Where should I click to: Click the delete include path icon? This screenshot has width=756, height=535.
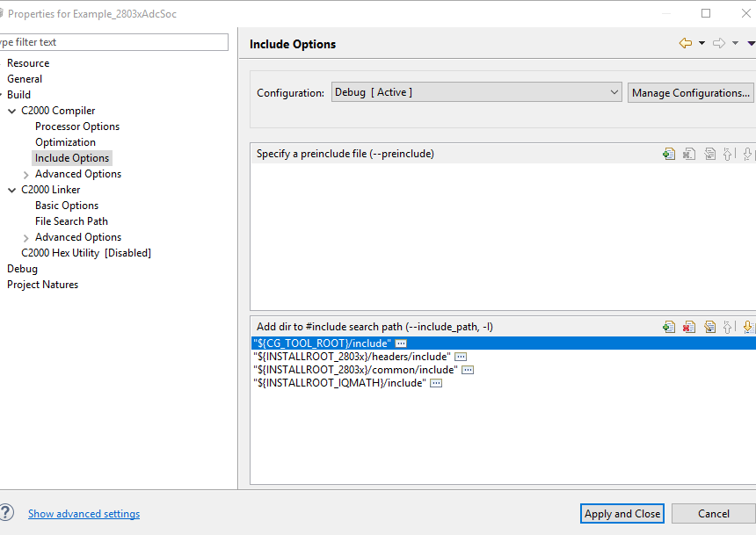(x=689, y=327)
